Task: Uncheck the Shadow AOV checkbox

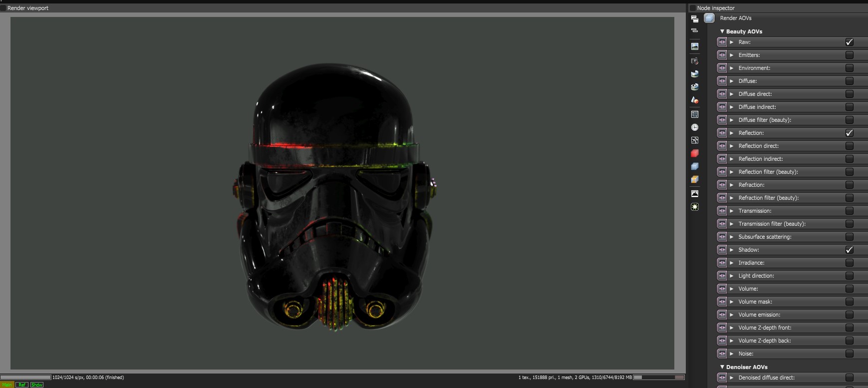Action: (x=850, y=250)
